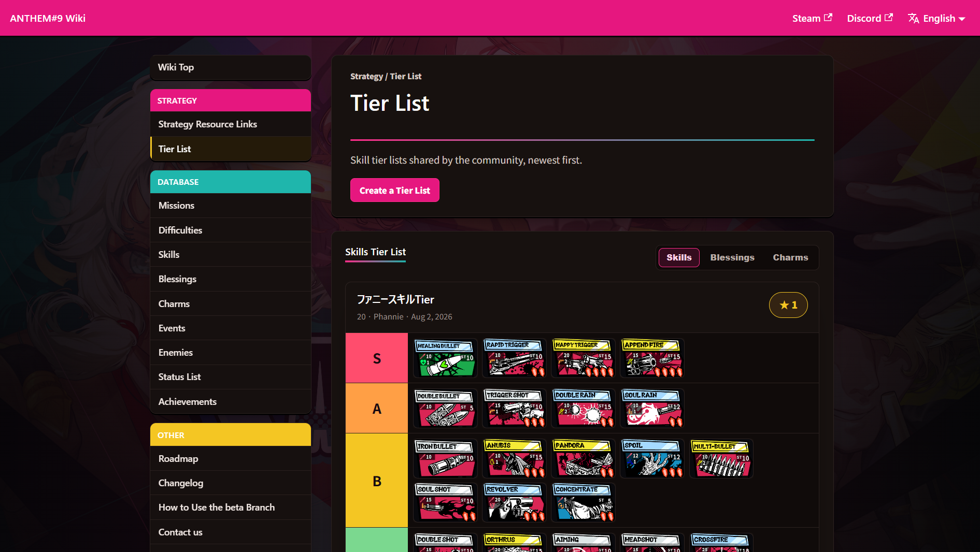Open the Concentrate skill card
This screenshot has width=980, height=552.
point(584,502)
